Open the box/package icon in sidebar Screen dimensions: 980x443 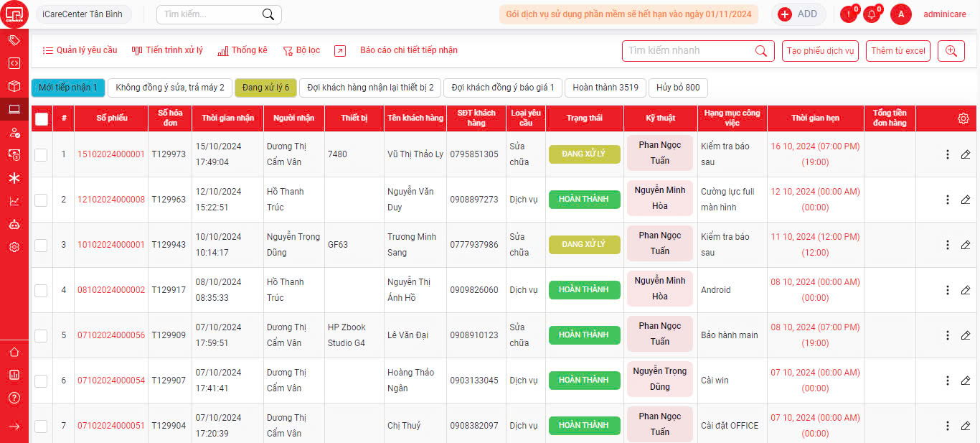[x=14, y=86]
